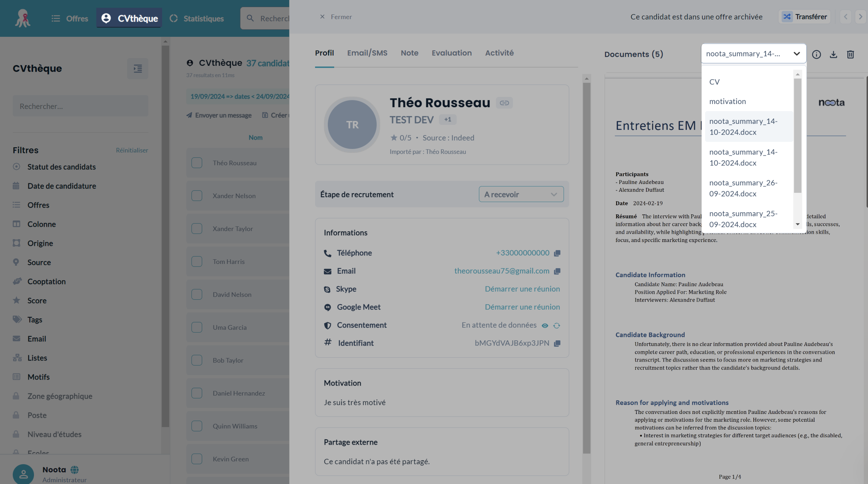
Task: Download the selected document
Action: (833, 54)
